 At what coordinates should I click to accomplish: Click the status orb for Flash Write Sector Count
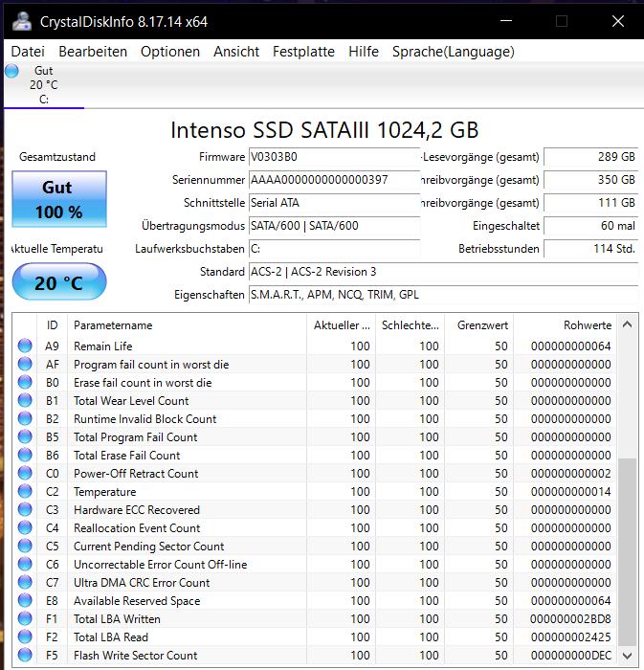point(25,655)
